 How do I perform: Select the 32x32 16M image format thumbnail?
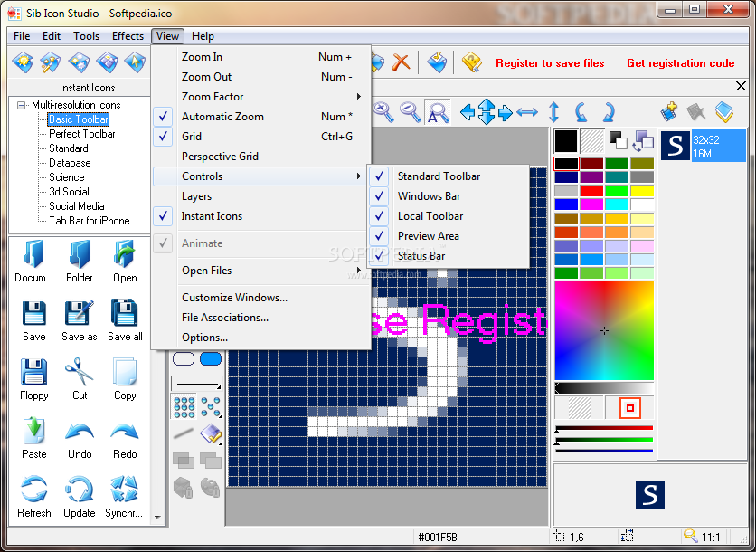tap(703, 146)
